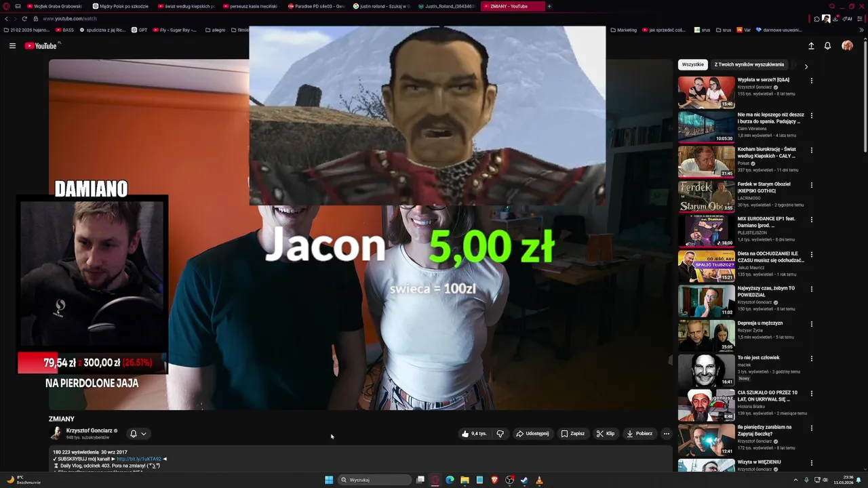Show more filter chips with arrow

pyautogui.click(x=806, y=66)
